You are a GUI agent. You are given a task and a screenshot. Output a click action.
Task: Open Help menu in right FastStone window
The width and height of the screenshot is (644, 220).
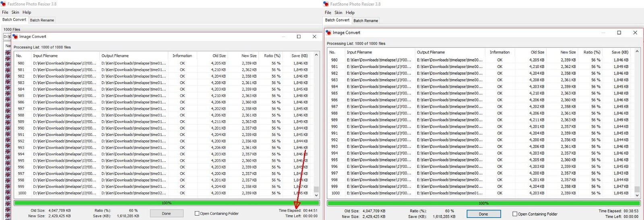[350, 12]
